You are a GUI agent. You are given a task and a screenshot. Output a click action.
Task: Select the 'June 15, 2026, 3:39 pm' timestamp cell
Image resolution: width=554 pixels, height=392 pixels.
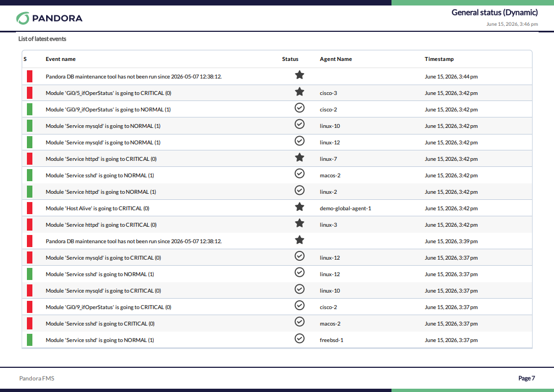pos(451,241)
